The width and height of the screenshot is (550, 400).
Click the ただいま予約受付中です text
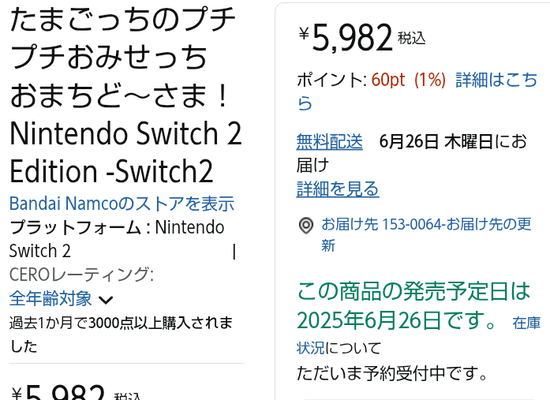tap(392, 373)
